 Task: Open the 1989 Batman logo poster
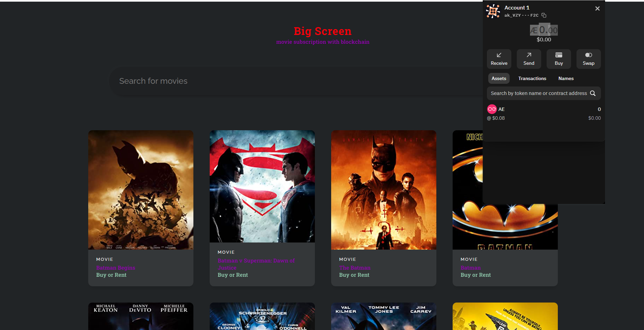[x=505, y=227]
